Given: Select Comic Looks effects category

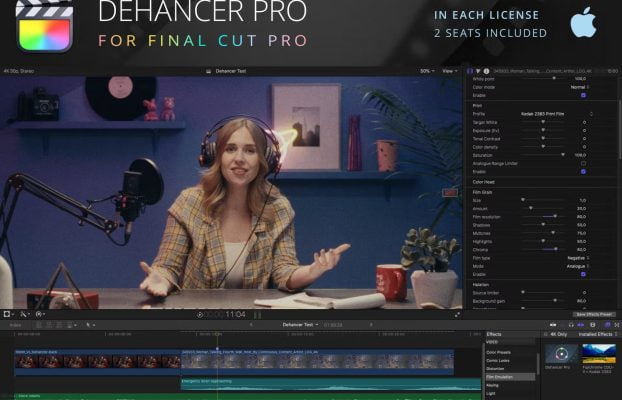Looking at the screenshot, I should pyautogui.click(x=498, y=361).
